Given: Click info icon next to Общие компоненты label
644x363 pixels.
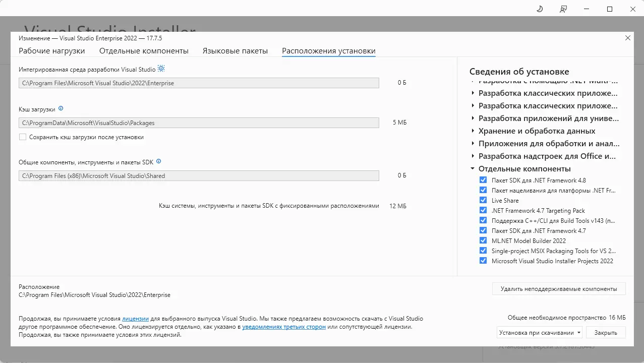Looking at the screenshot, I should 159,162.
